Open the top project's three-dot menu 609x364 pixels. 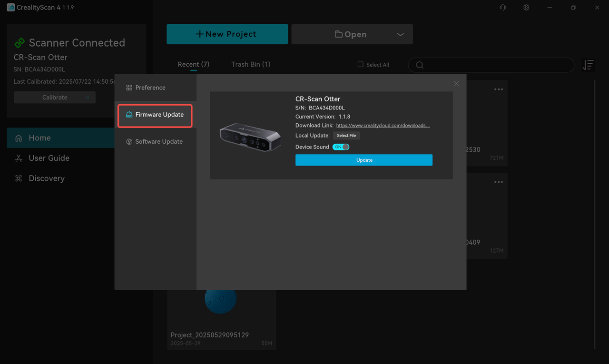[498, 89]
